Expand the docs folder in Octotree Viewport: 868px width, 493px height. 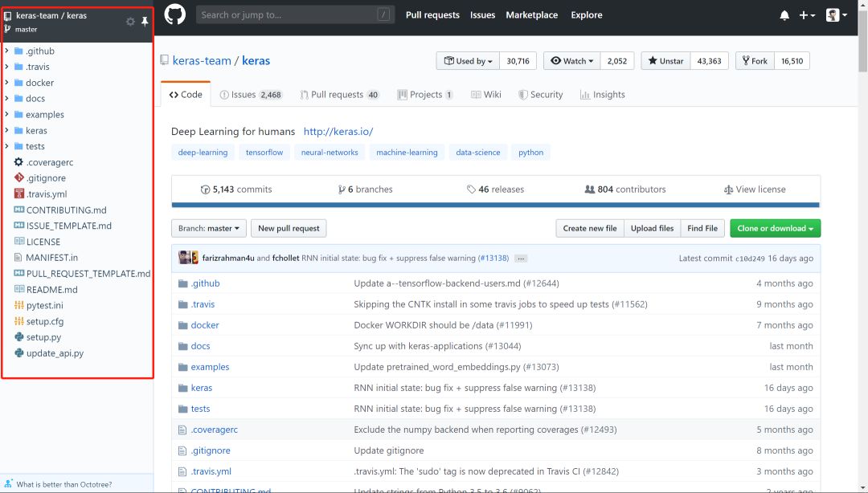point(6,99)
